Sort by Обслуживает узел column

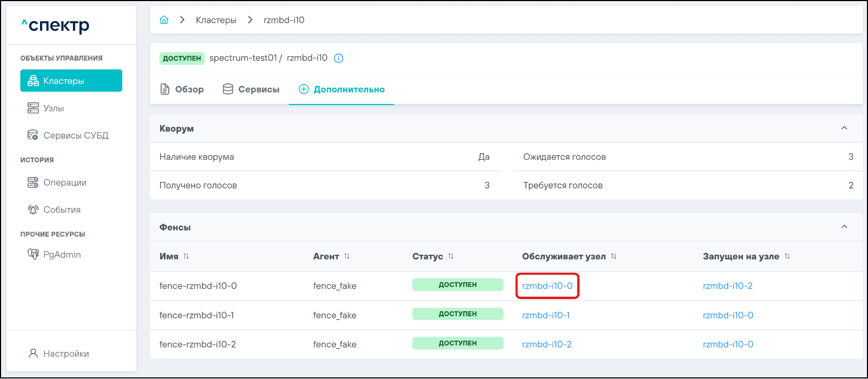614,256
